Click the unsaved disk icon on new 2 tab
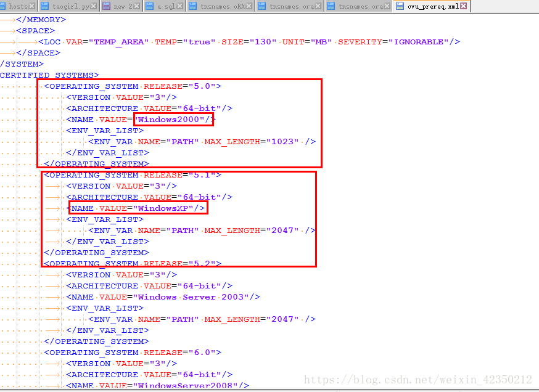Viewport: 539px width, 392px height. point(107,6)
